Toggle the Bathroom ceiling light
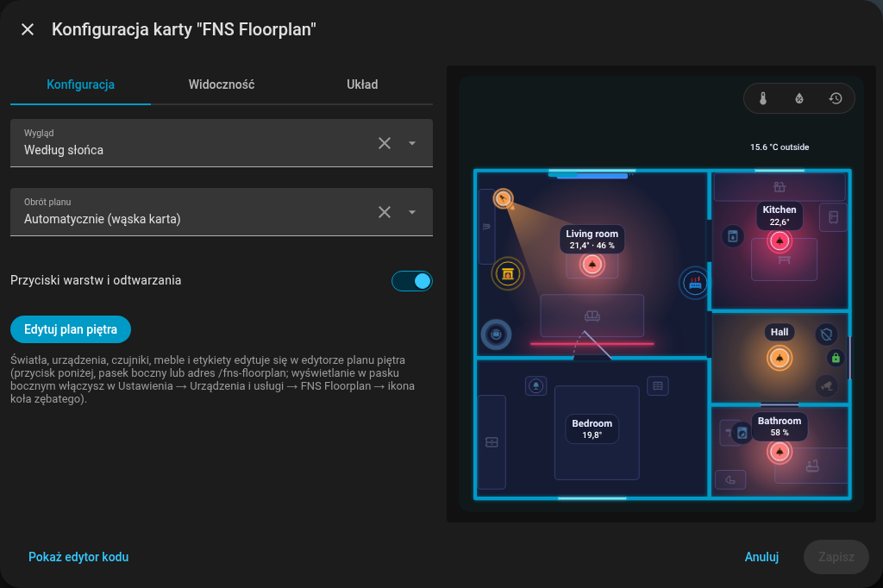Viewport: 883px width, 588px height. tap(780, 451)
